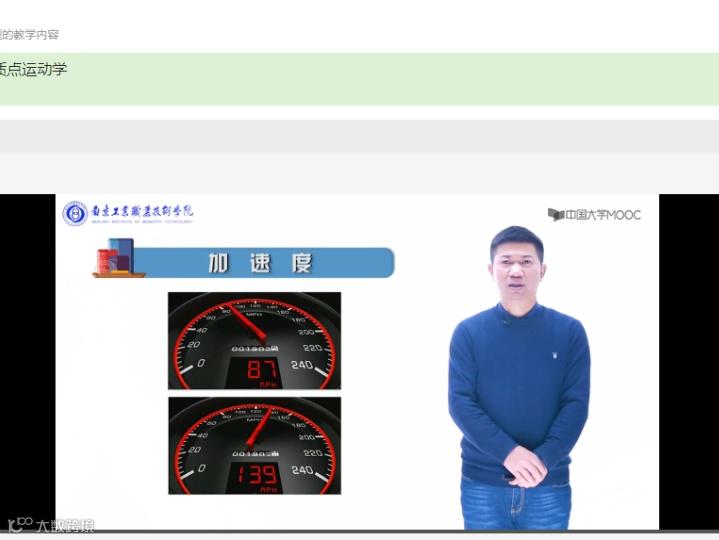
Task: Click the video progress bar below the video
Action: point(360,532)
